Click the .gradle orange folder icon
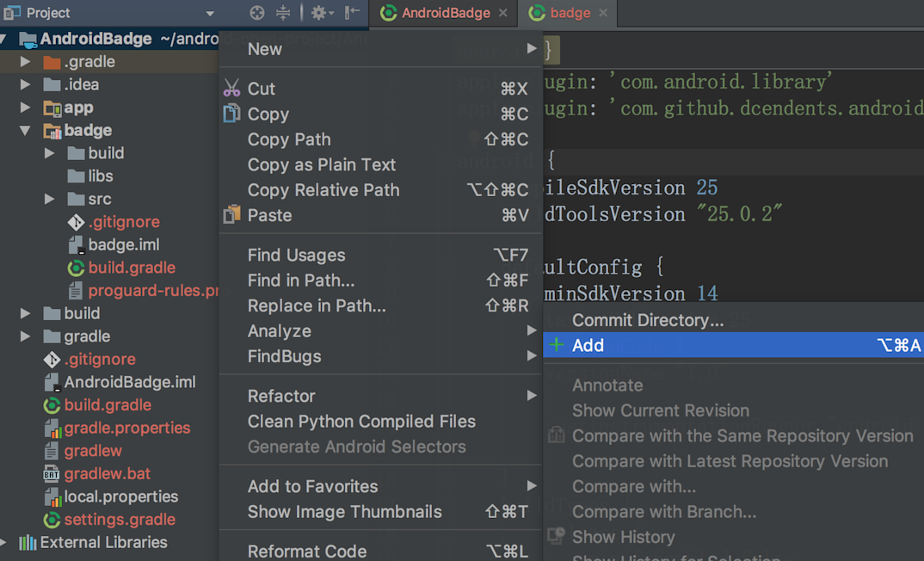This screenshot has width=924, height=561. (52, 62)
